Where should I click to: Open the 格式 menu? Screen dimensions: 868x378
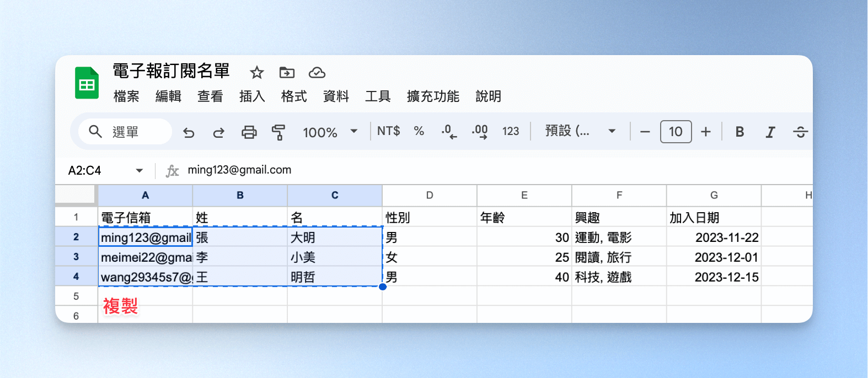coord(294,96)
